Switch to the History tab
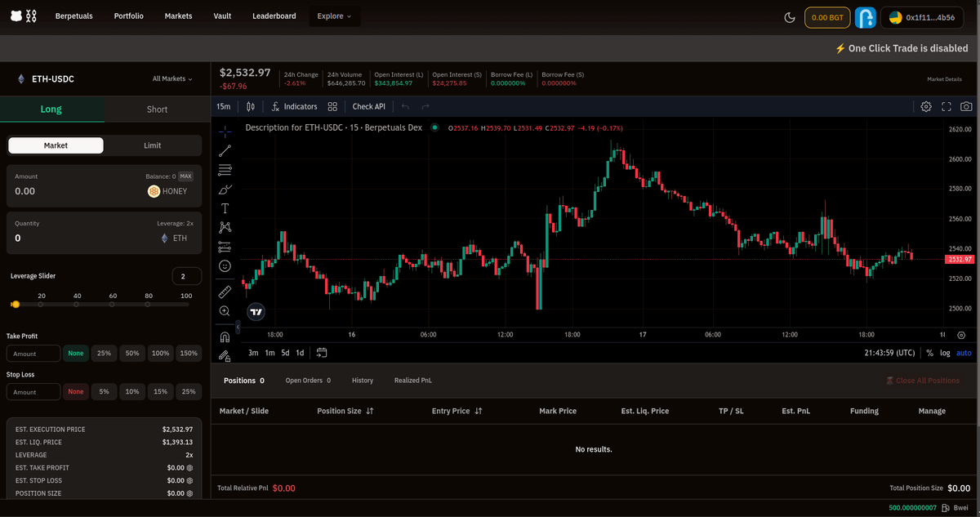Viewport: 980px width, 517px height. click(x=363, y=381)
